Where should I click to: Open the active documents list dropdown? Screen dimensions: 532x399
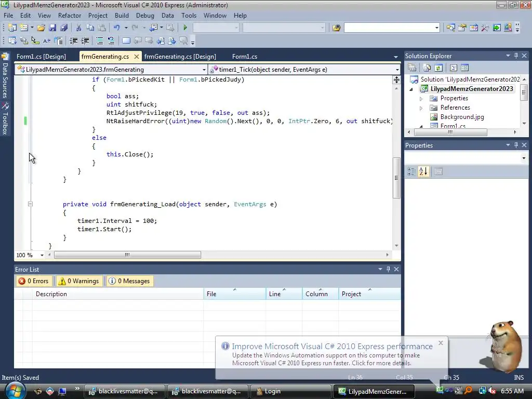(395, 57)
